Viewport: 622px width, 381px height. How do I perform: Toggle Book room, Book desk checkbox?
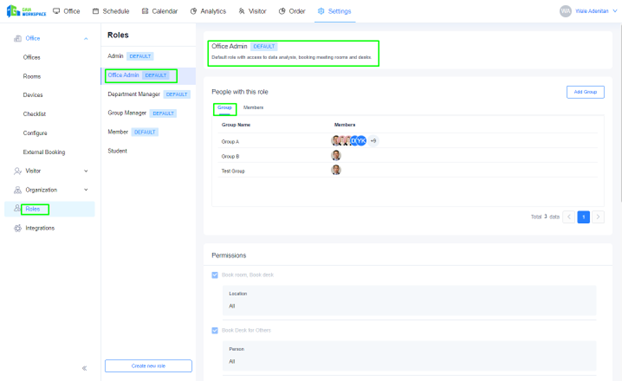(x=215, y=275)
